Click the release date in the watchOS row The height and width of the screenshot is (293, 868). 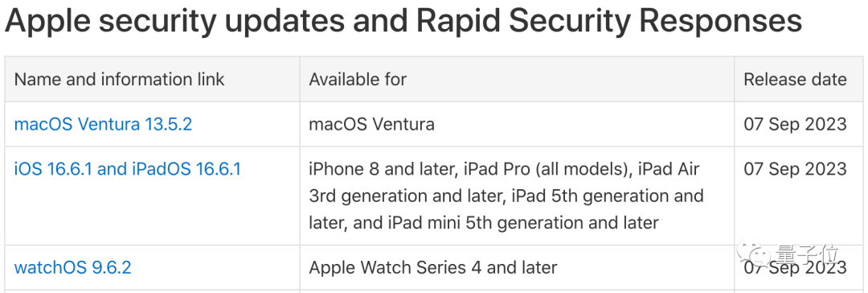(795, 267)
